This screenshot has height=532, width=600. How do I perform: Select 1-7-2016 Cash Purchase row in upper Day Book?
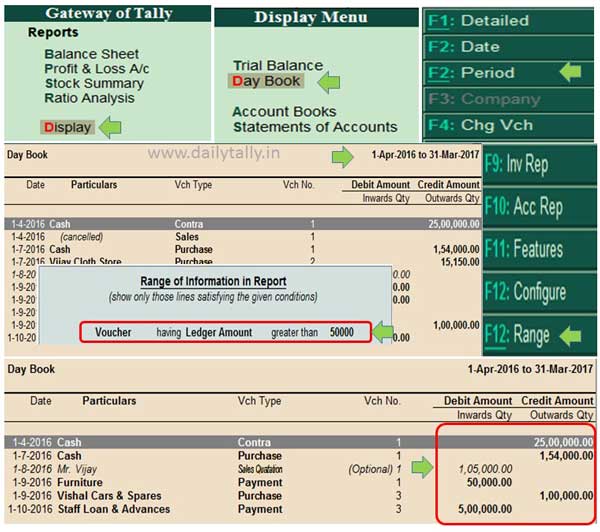tap(243, 249)
